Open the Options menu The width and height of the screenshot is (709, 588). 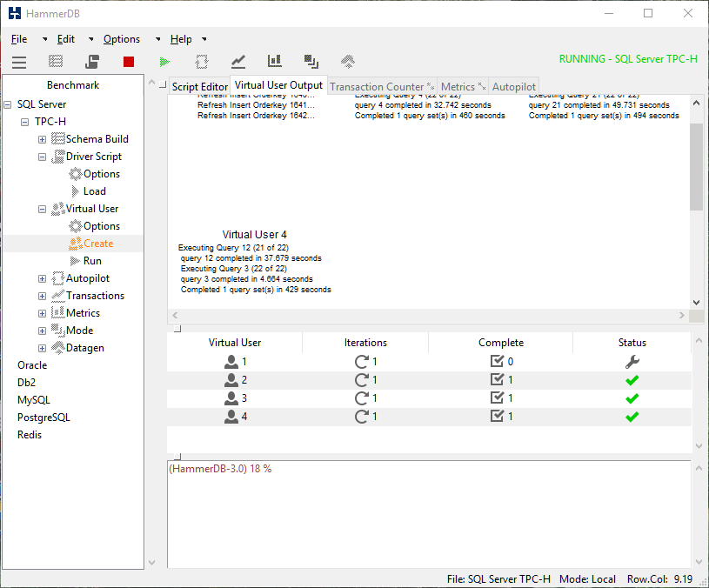[x=122, y=39]
